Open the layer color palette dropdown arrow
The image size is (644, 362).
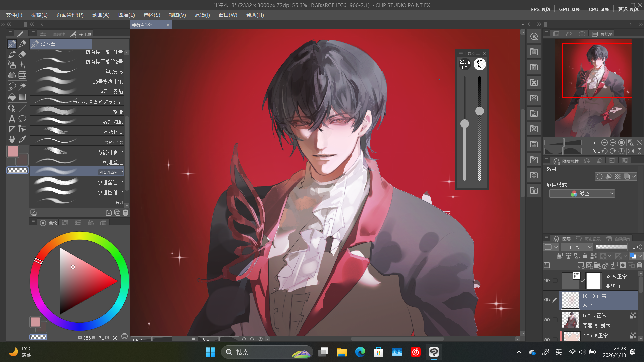pos(556,247)
